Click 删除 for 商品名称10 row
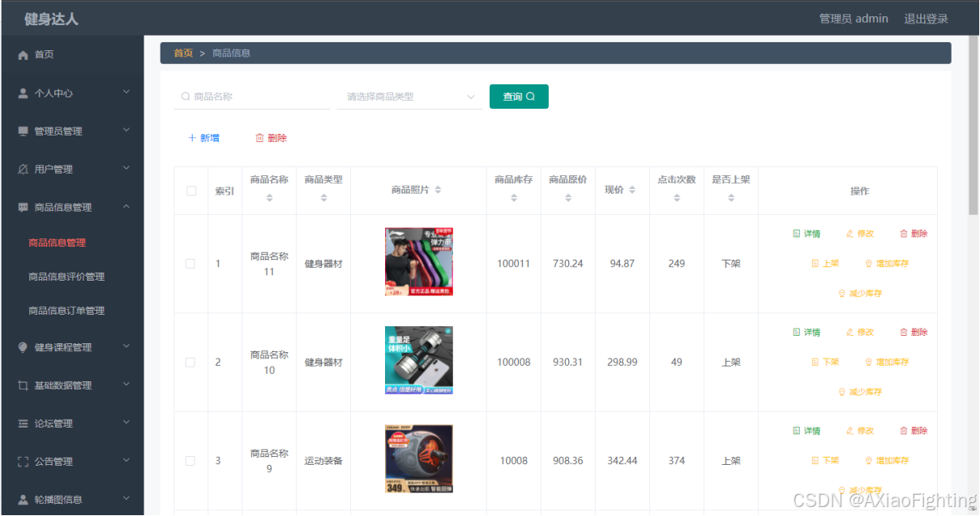The height and width of the screenshot is (516, 980). 914,333
